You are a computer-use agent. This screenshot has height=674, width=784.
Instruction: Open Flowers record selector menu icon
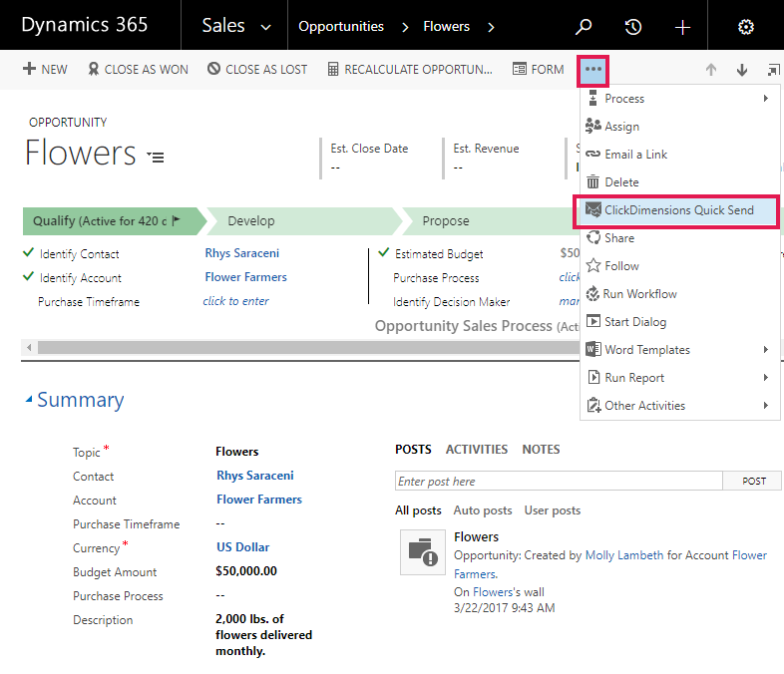[x=156, y=157]
